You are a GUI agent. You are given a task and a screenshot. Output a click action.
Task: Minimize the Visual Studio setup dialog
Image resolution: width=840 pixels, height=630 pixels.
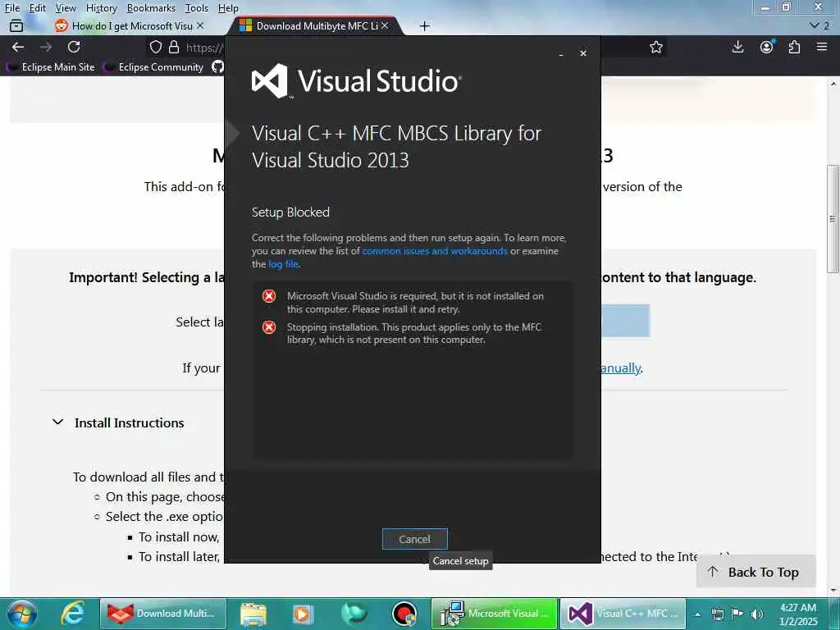561,54
